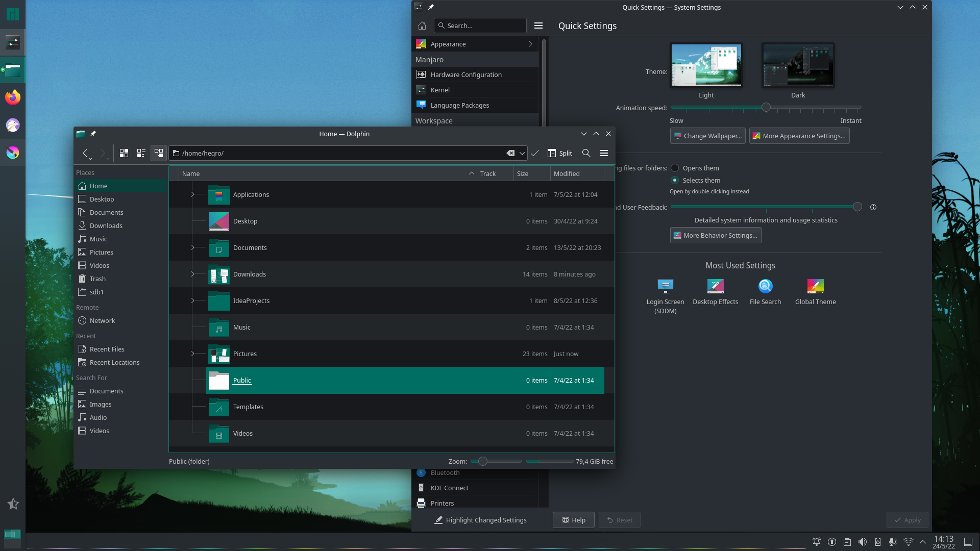980x551 pixels.
Task: Open Global Theme settings
Action: pyautogui.click(x=816, y=292)
